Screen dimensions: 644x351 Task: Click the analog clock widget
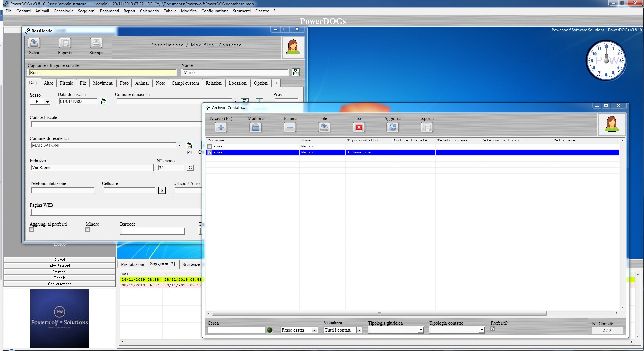click(606, 61)
